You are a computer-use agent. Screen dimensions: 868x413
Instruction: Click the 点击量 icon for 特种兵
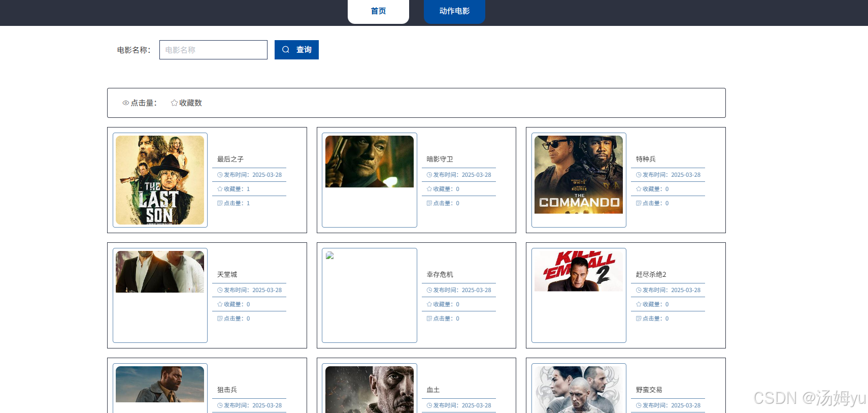pyautogui.click(x=639, y=203)
